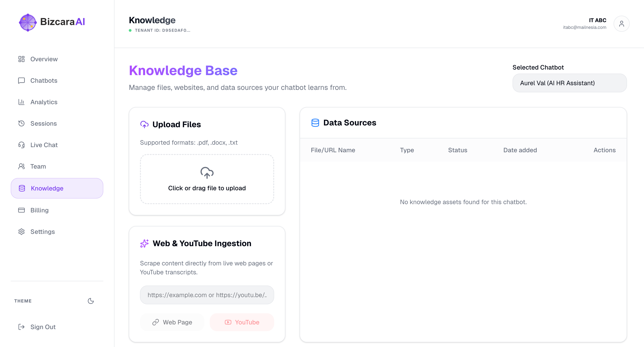The width and height of the screenshot is (644, 347).
Task: Click Sign Out at the bottom
Action: (x=36, y=327)
